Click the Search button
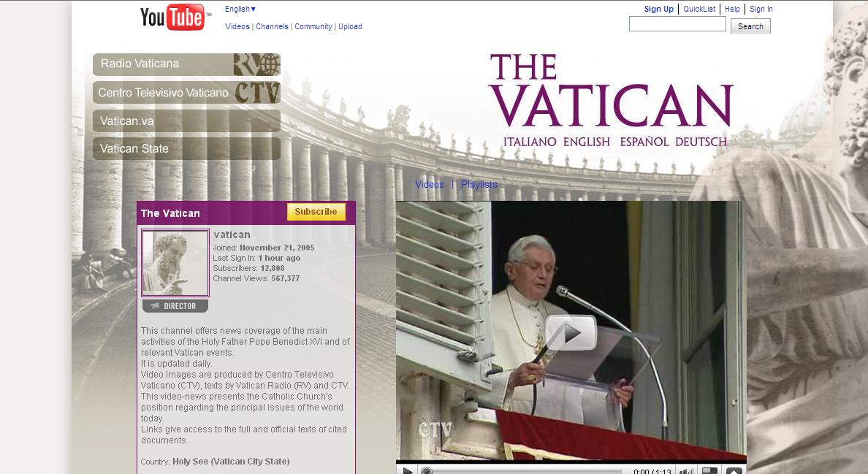Screen dimensions: 868x474 coord(750,26)
